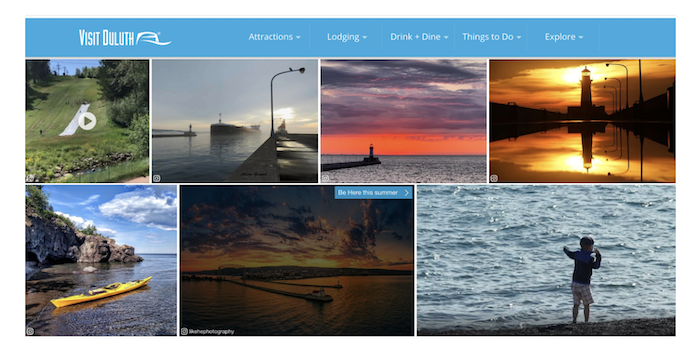Click the Be Here this summer button

tap(373, 193)
